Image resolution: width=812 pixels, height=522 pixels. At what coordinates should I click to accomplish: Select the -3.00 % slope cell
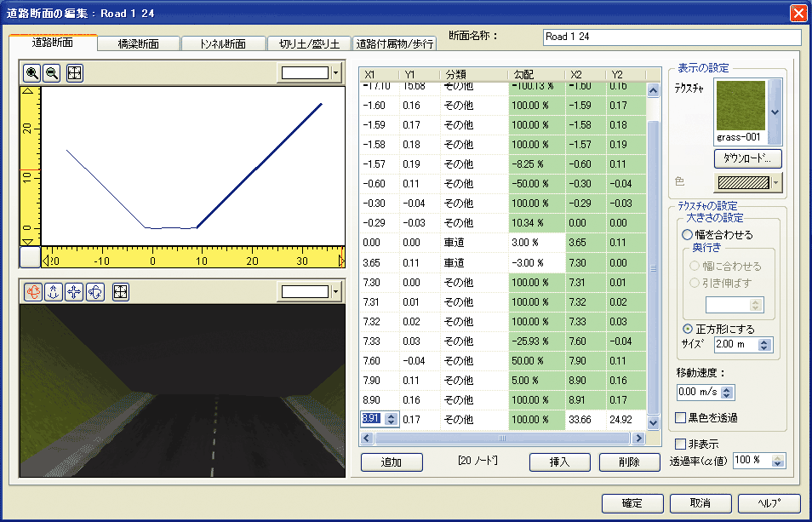pos(537,262)
